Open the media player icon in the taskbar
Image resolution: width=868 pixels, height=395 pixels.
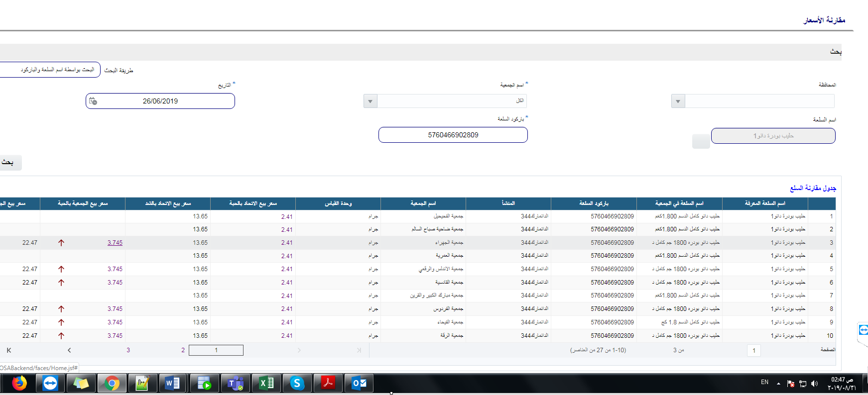click(x=204, y=383)
